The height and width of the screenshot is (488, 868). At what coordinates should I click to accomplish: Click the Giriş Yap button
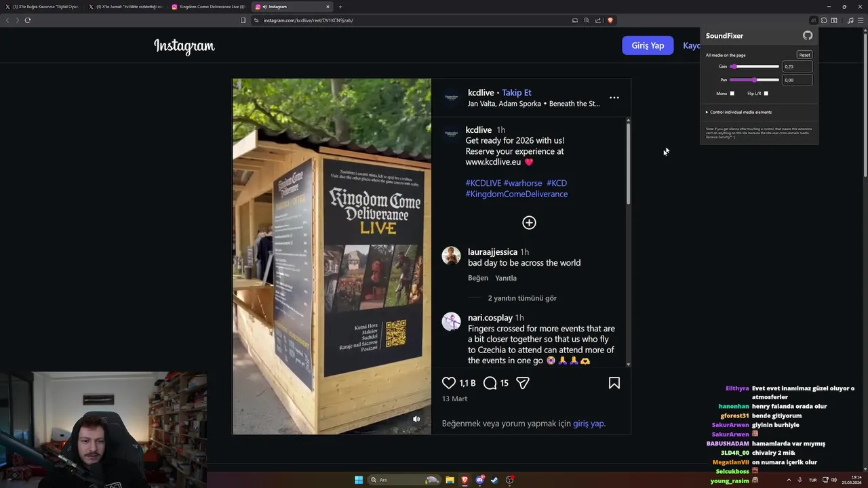pos(648,45)
